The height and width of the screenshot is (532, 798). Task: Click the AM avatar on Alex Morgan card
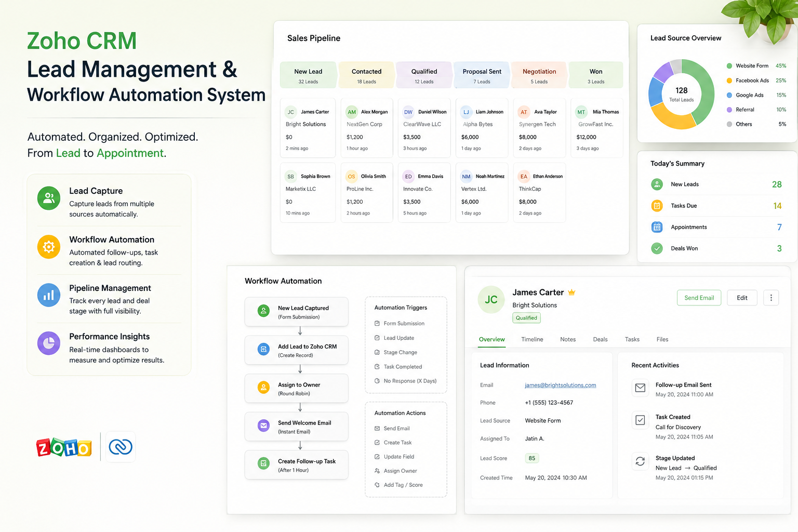click(352, 112)
